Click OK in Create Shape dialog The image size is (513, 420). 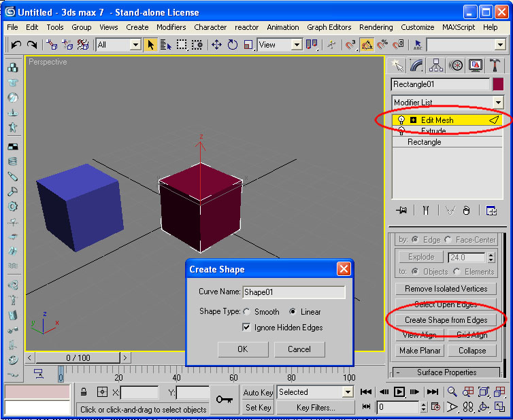pos(243,349)
